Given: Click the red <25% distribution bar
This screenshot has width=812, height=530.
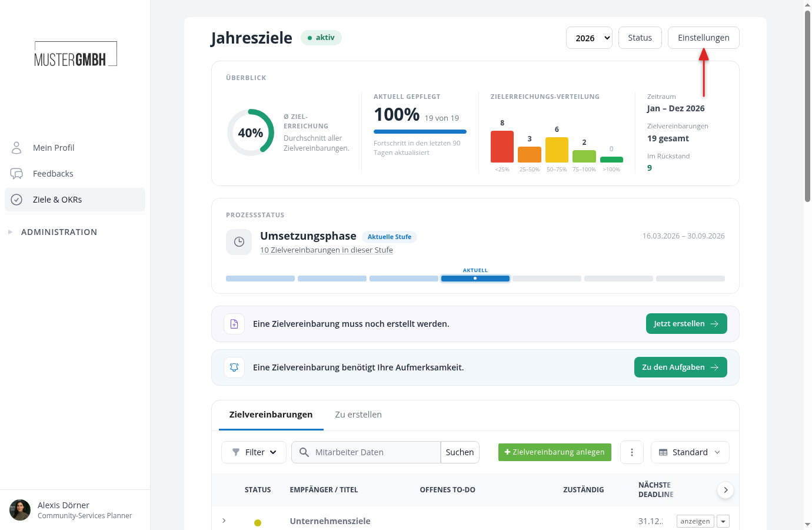Looking at the screenshot, I should click(x=502, y=147).
